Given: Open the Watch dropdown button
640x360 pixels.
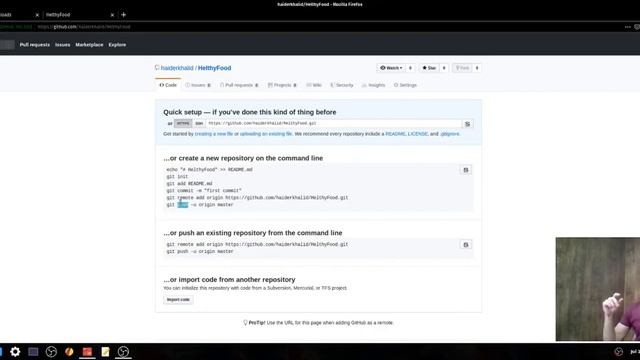Looking at the screenshot, I should click(391, 68).
